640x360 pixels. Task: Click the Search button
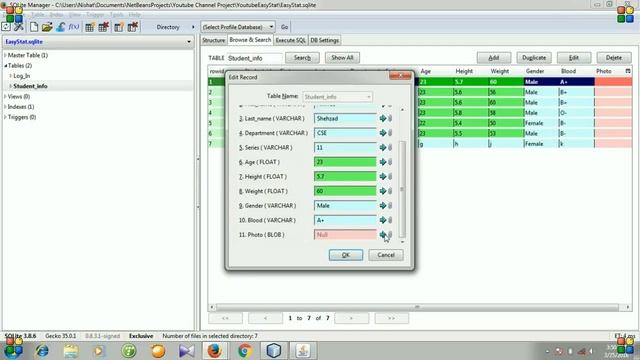[x=302, y=58]
